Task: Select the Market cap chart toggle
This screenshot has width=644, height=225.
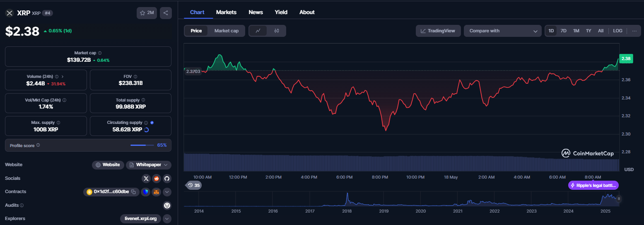Action: pyautogui.click(x=226, y=31)
